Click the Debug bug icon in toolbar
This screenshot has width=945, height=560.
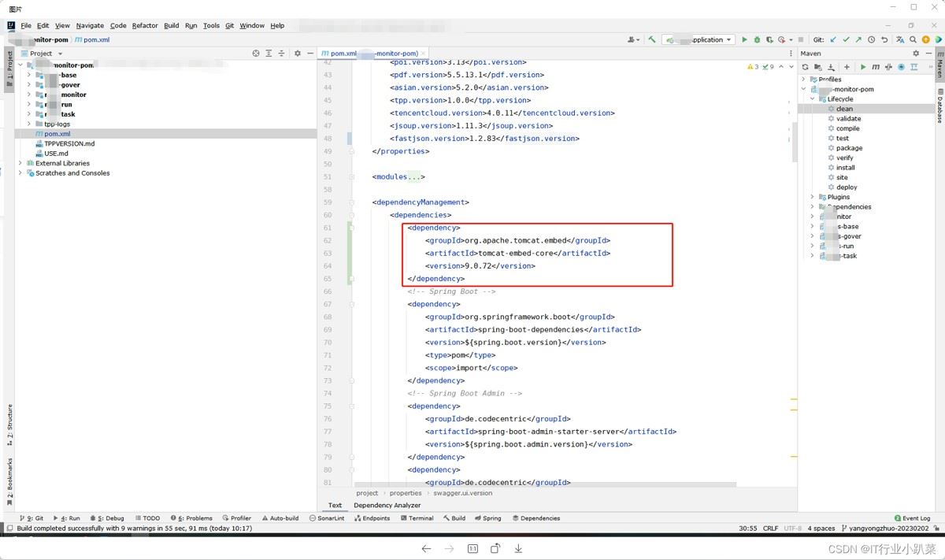757,39
